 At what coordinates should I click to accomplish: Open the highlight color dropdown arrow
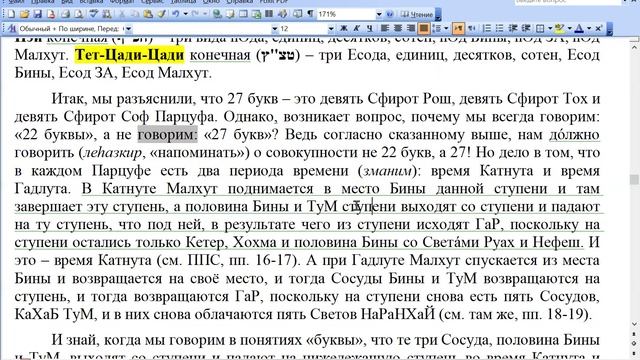569,28
